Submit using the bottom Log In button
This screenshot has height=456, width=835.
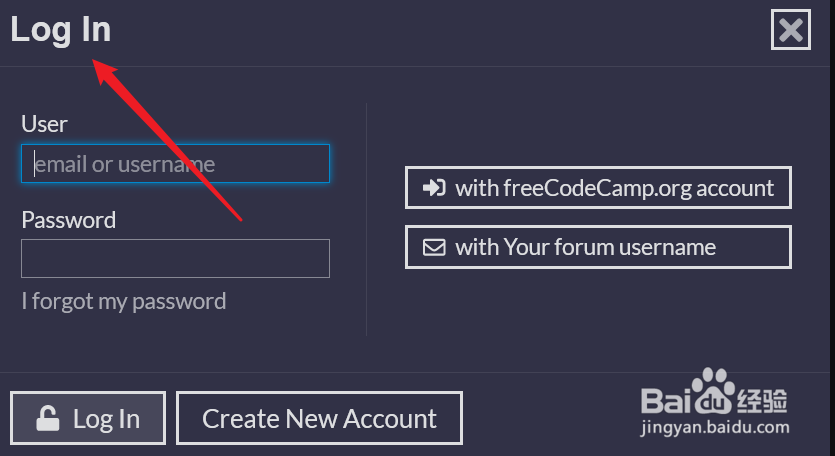(88, 418)
